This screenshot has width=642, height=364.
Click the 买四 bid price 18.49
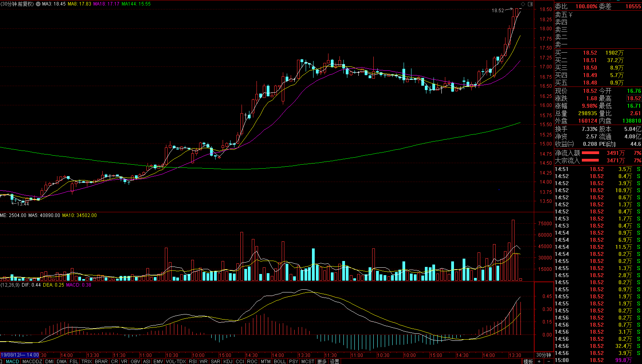point(590,75)
